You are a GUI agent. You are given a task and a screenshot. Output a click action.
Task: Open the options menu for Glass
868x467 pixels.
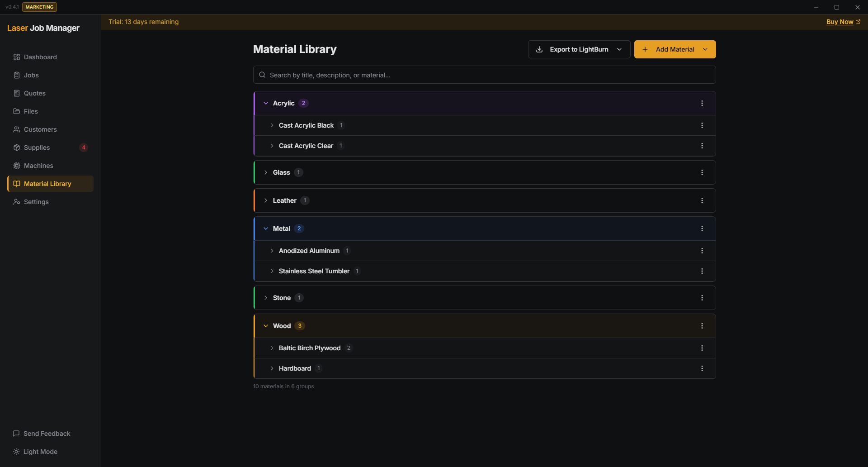click(702, 172)
